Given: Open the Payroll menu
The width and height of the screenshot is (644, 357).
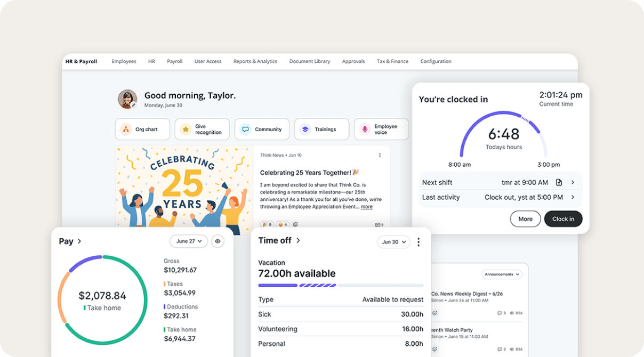Looking at the screenshot, I should pos(174,61).
